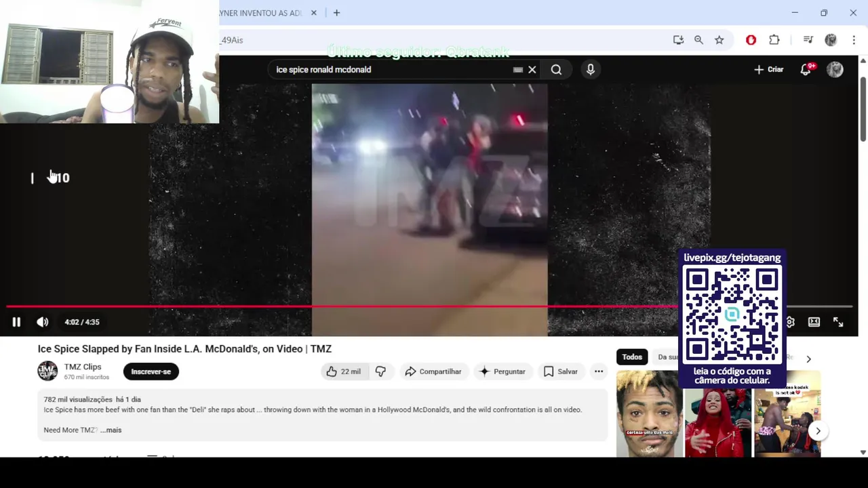Open the on-screen keyboard icon in search
The image size is (868, 488).
click(x=518, y=69)
